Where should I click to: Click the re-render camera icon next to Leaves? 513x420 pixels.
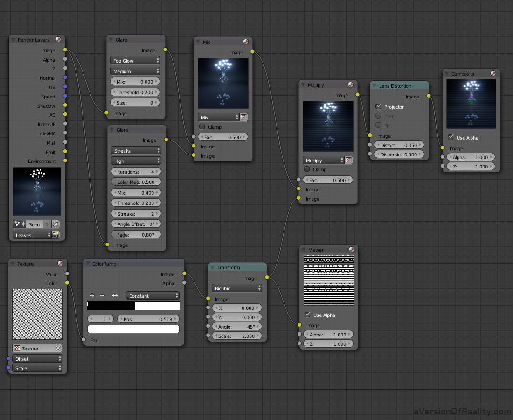click(55, 235)
